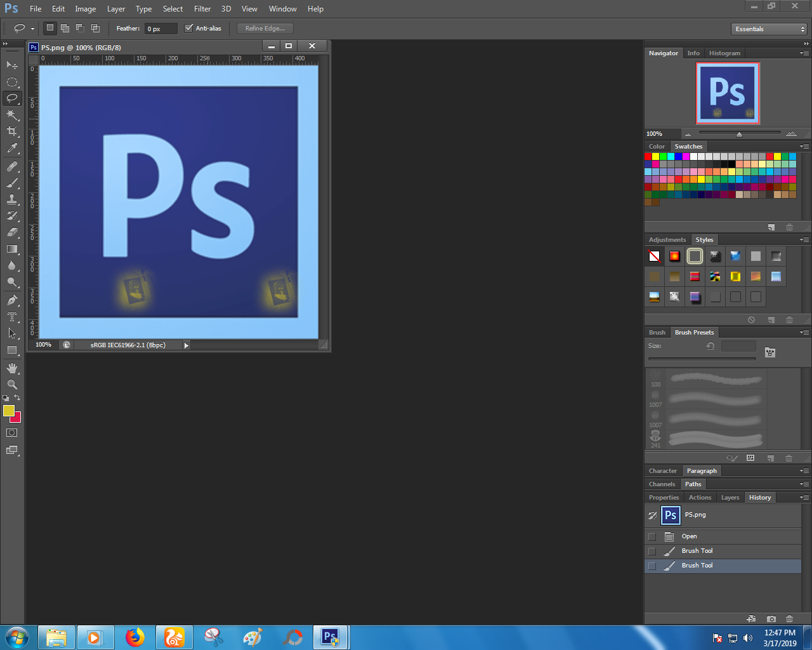Adjust the Navigator zoom slider
The height and width of the screenshot is (650, 812).
pos(739,134)
